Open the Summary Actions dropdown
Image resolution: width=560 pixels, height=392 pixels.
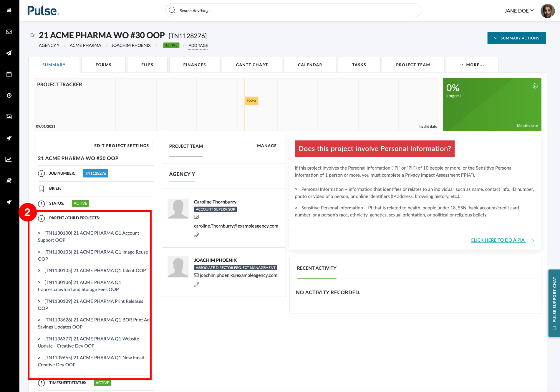(x=516, y=38)
